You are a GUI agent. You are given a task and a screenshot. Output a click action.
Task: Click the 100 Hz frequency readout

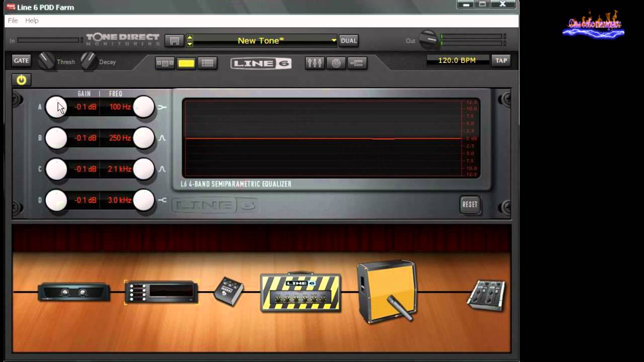coord(120,107)
